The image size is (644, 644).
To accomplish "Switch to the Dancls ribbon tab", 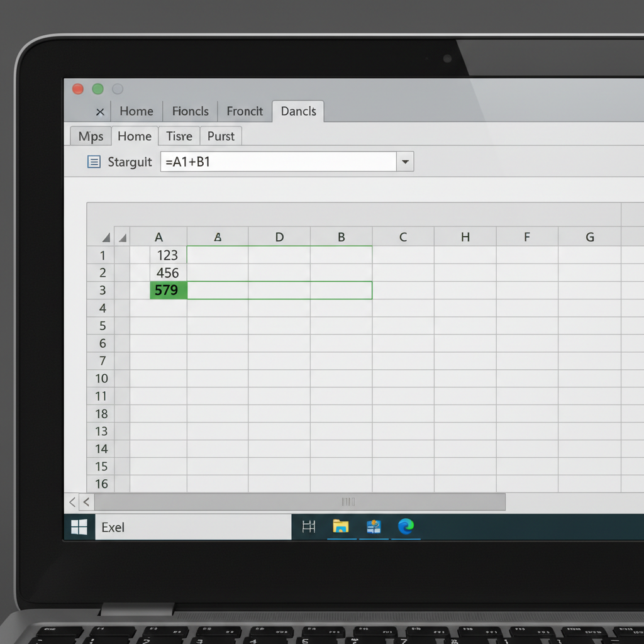I will (297, 111).
